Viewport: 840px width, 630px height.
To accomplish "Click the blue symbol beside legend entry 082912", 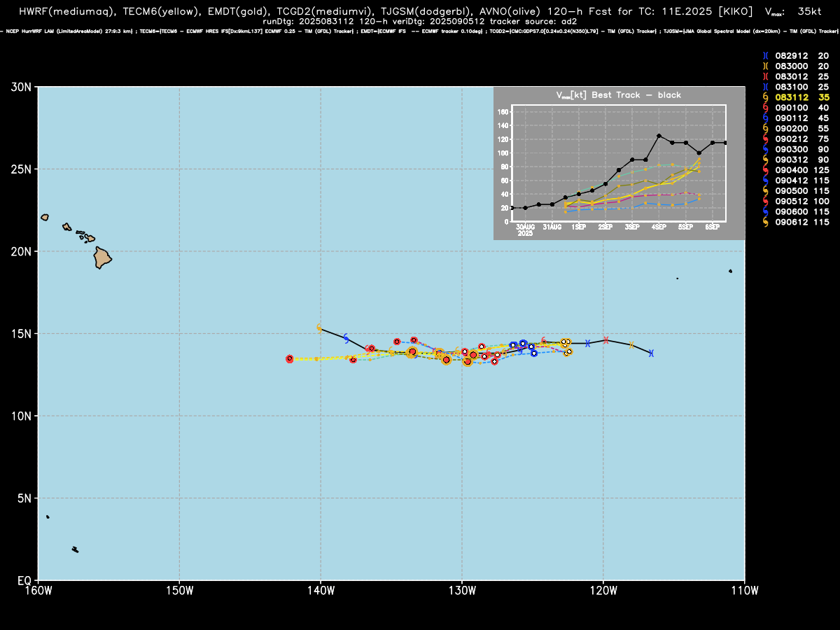I will [766, 55].
